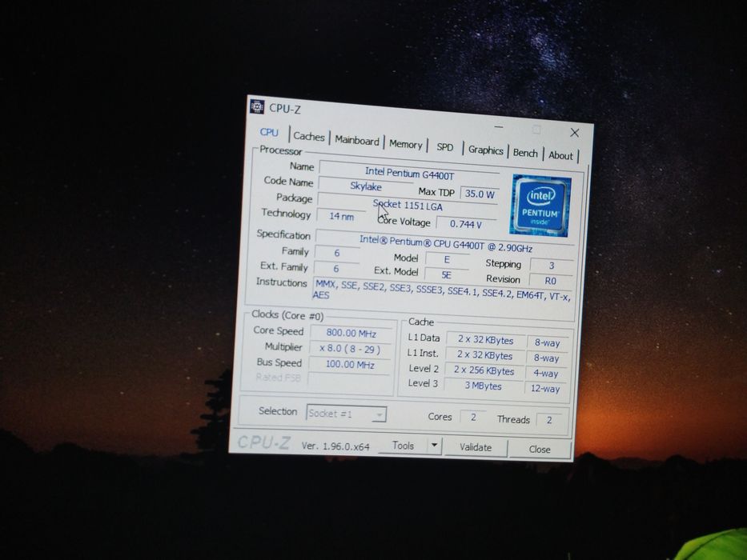747x560 pixels.
Task: Switch to the Mainboard tab
Action: (357, 140)
